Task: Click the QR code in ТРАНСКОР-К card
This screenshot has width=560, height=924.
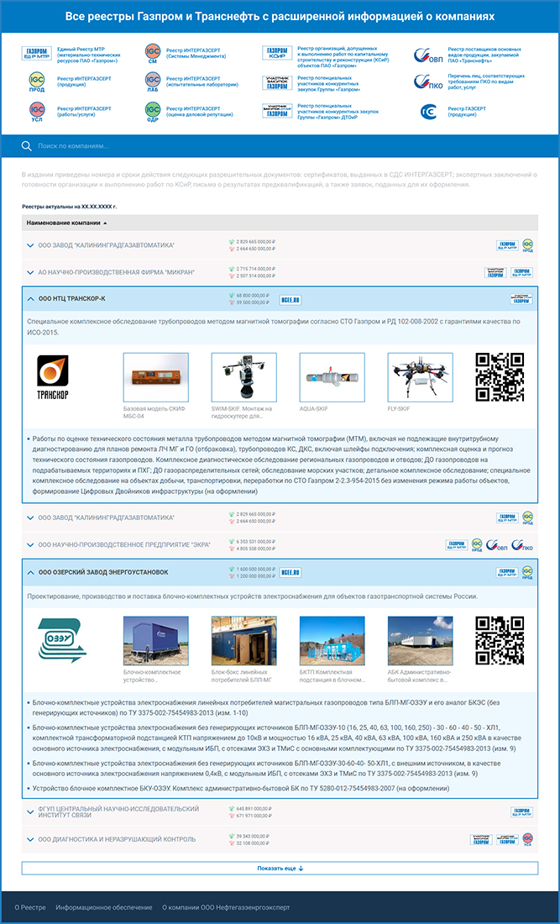Action: point(500,377)
